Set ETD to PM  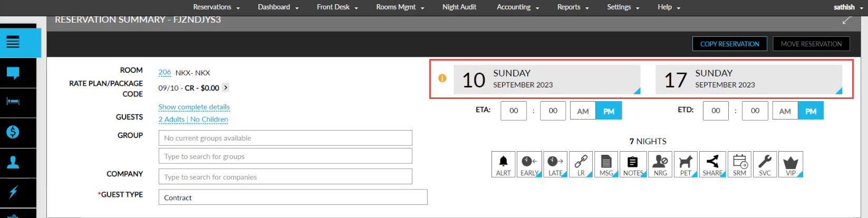811,111
